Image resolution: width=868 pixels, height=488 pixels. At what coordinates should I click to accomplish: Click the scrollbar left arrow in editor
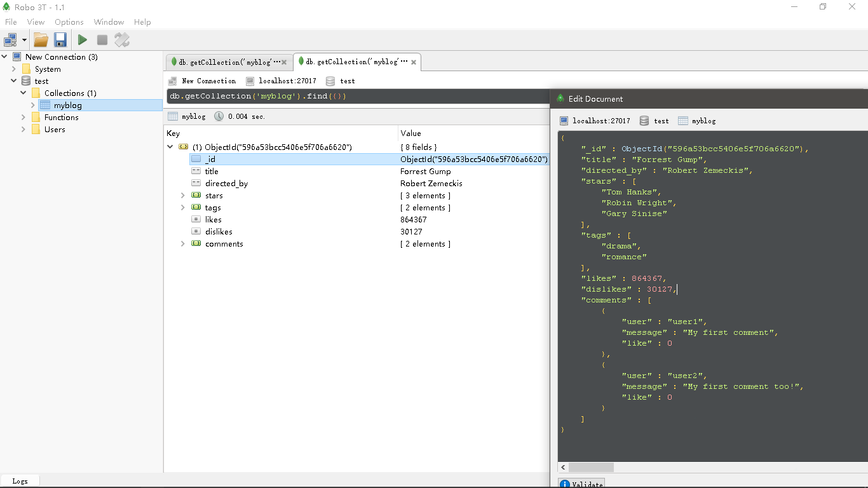tap(563, 468)
